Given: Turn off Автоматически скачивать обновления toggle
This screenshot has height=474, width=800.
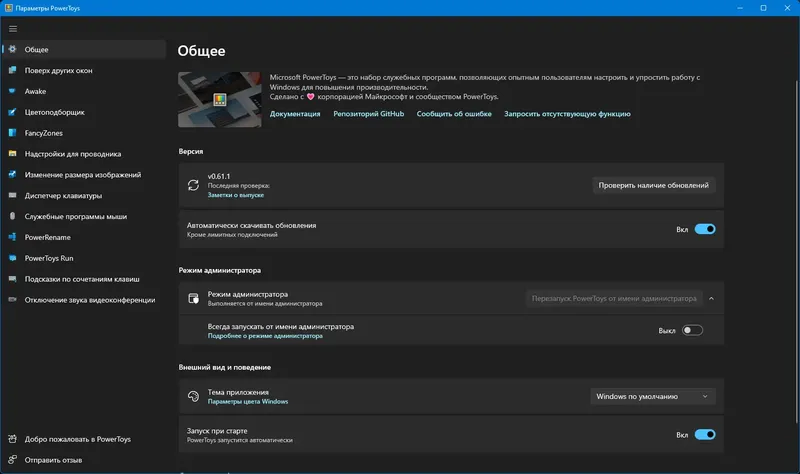Looking at the screenshot, I should point(705,229).
